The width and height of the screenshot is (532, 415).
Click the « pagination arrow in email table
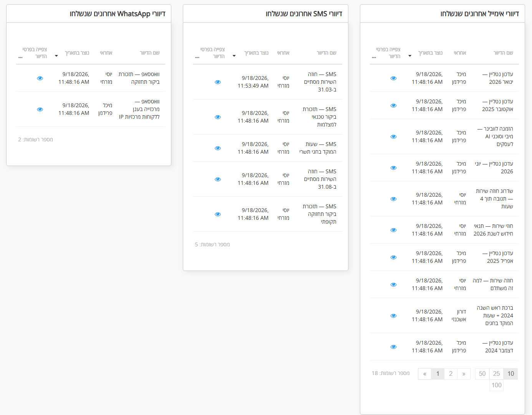[424, 374]
